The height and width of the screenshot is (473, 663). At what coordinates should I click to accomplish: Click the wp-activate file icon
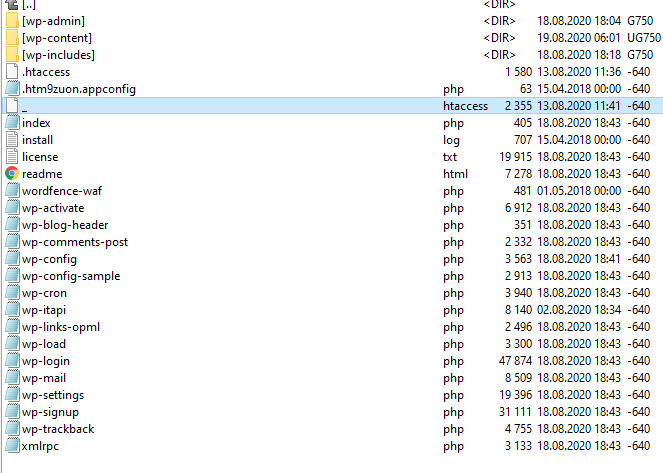pyautogui.click(x=12, y=208)
